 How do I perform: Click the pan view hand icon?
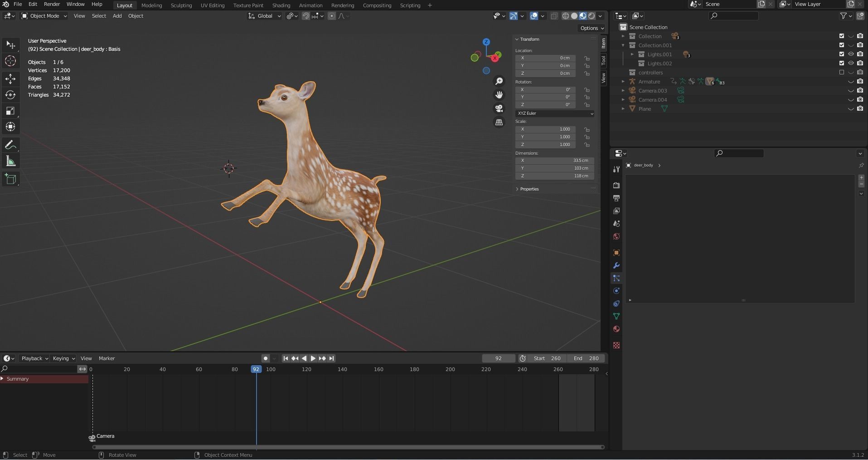click(x=499, y=94)
